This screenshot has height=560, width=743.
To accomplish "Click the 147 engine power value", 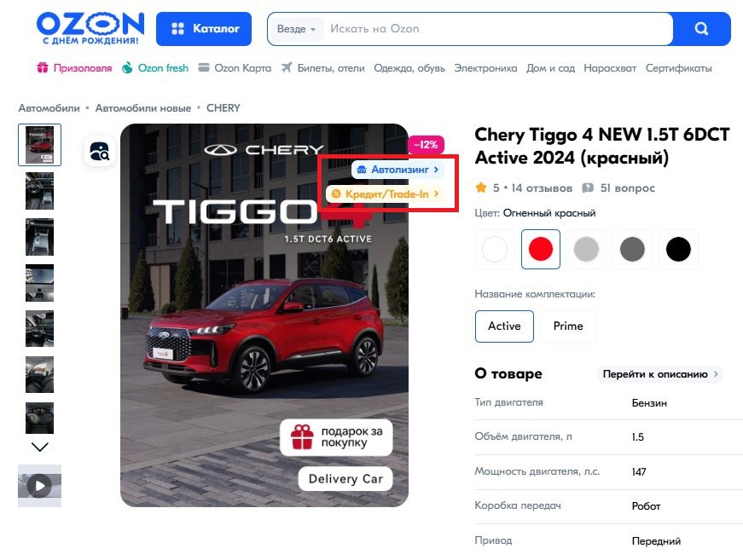I will coord(639,472).
